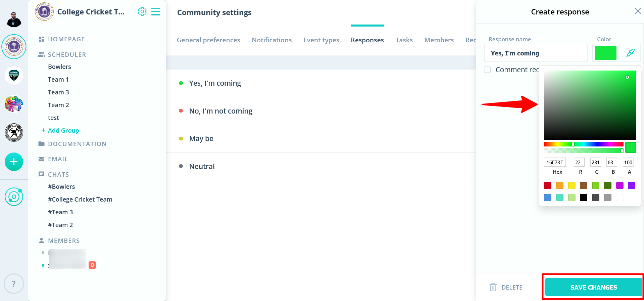The height and width of the screenshot is (301, 644).
Task: Pick the orange preset swatch
Action: [560, 185]
